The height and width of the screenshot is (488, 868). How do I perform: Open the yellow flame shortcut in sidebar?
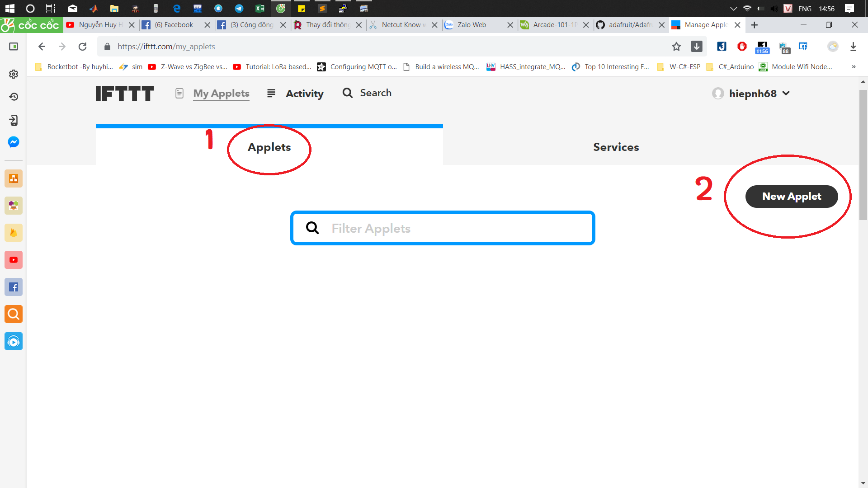[x=14, y=233]
